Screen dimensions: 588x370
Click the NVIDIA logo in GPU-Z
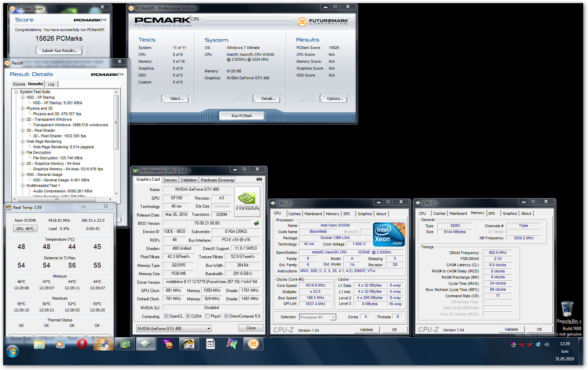pyautogui.click(x=247, y=202)
